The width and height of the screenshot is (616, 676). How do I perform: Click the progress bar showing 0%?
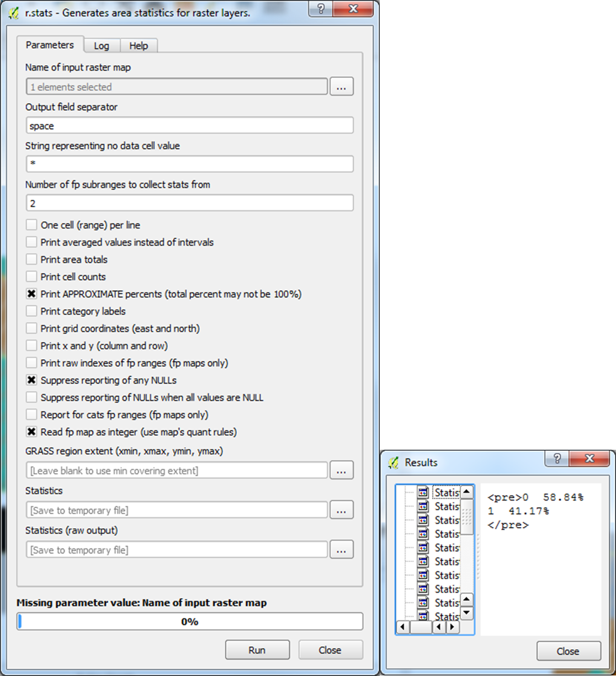(190, 621)
